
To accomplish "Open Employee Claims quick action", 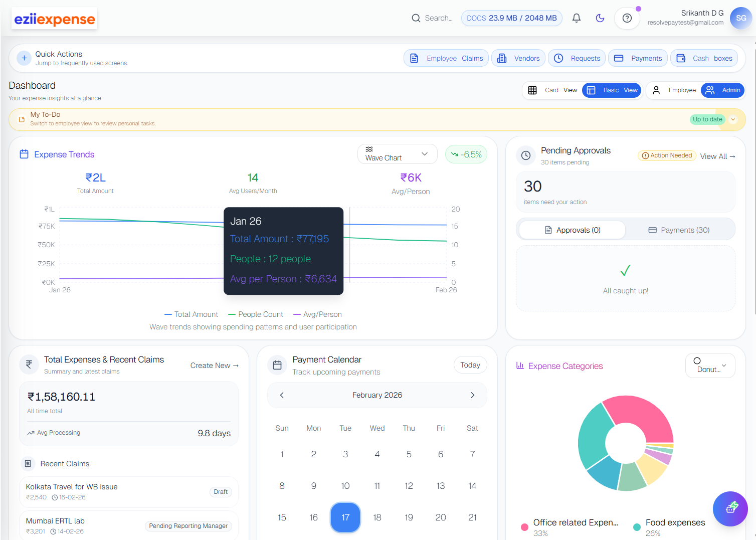I will point(446,58).
